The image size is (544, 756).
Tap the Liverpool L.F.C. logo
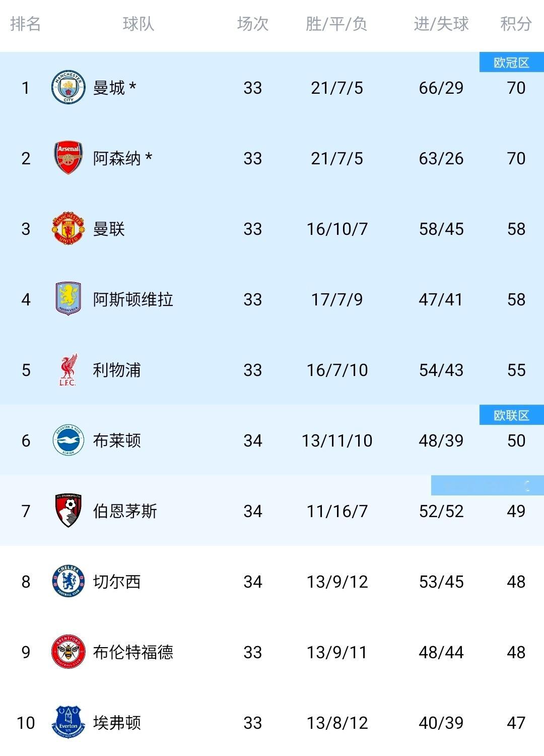pos(68,370)
